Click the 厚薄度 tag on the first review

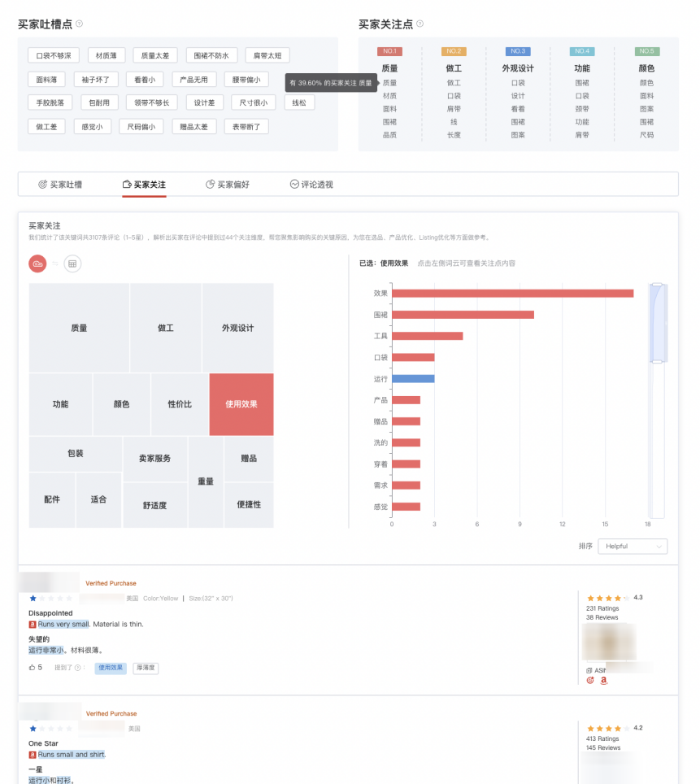[x=146, y=668]
